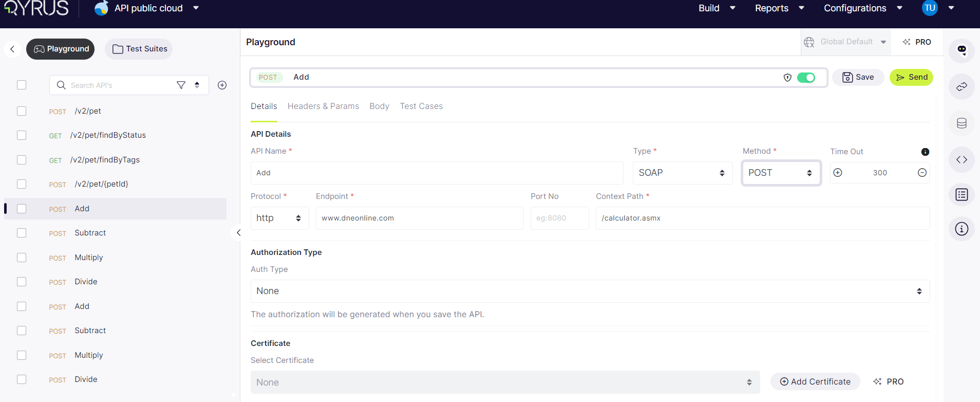Open the chatbot assistant icon in right sidebar
Screen dimensions: 980x402
click(x=962, y=50)
